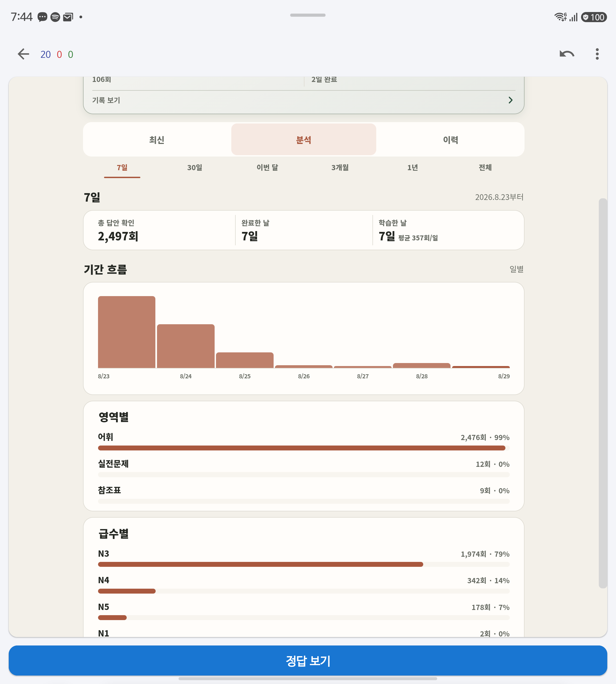This screenshot has height=684, width=616.
Task: Tap the 2,476회 · 99% value
Action: pyautogui.click(x=485, y=438)
